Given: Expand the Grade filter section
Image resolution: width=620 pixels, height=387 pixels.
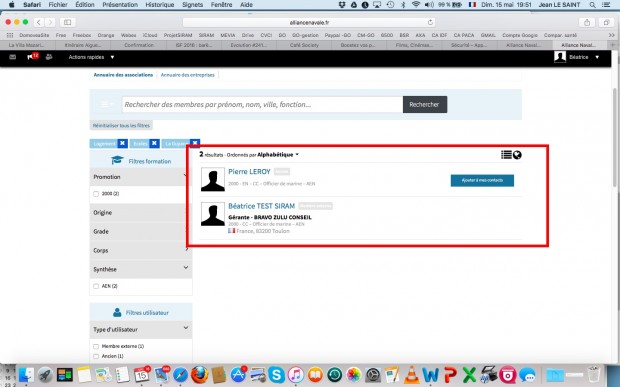Looking at the screenshot, I should pyautogui.click(x=141, y=232).
